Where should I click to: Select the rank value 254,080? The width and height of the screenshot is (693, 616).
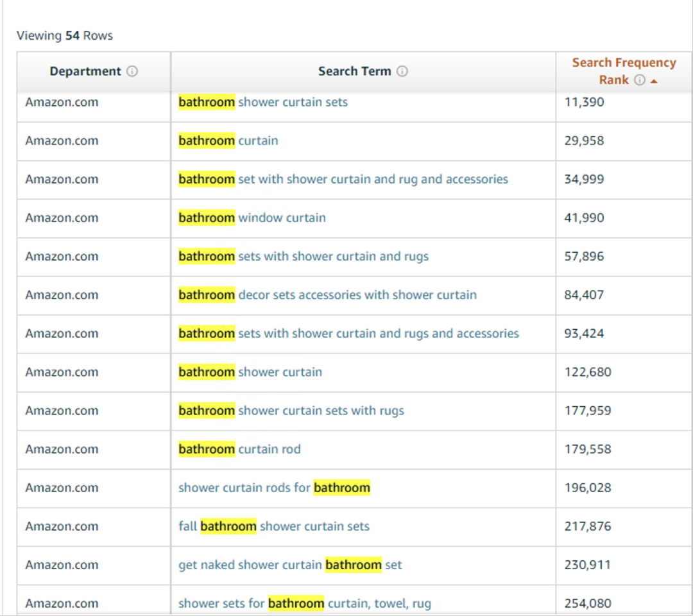coord(588,603)
